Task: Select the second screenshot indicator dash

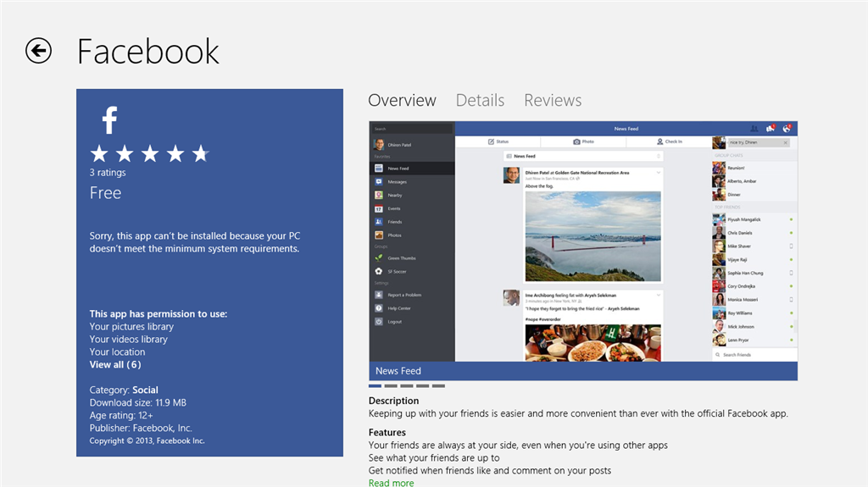Action: tap(391, 385)
